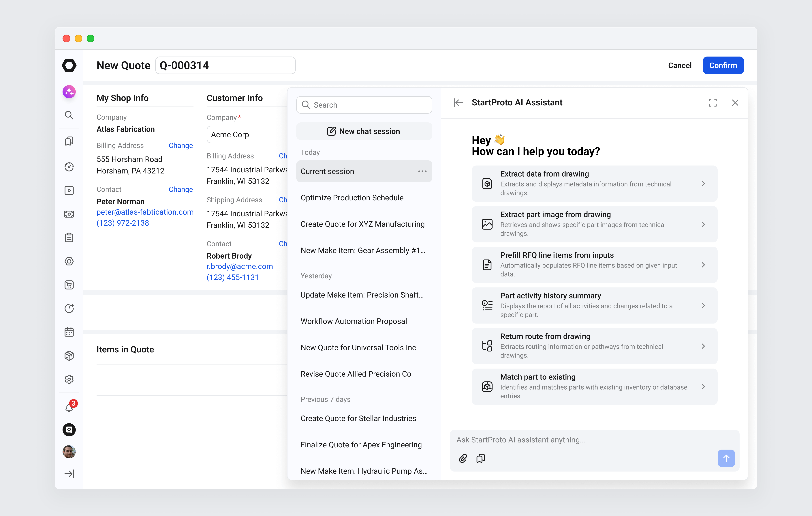
Task: Open Update Make Item: Precision Shaft chat
Action: [364, 295]
